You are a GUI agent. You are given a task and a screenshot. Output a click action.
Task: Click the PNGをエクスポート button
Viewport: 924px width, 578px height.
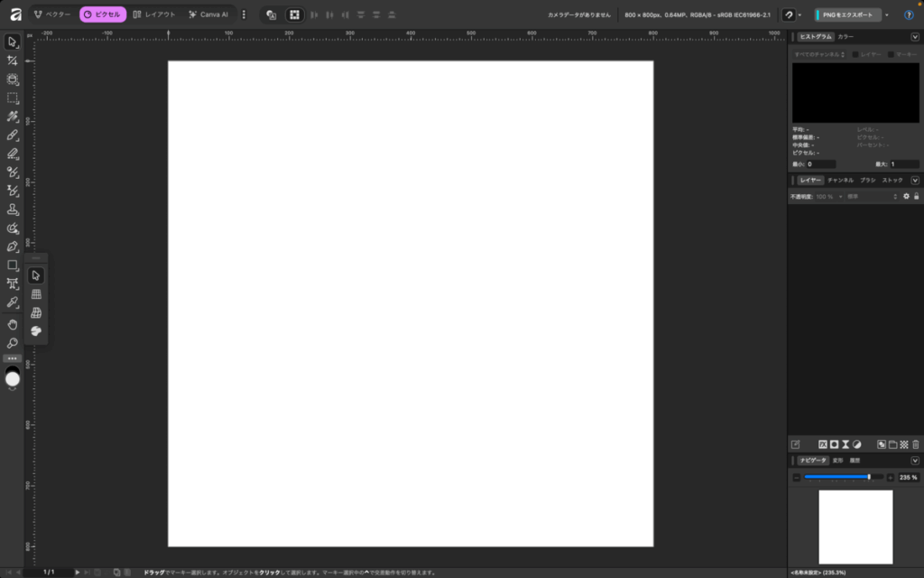[x=846, y=15]
